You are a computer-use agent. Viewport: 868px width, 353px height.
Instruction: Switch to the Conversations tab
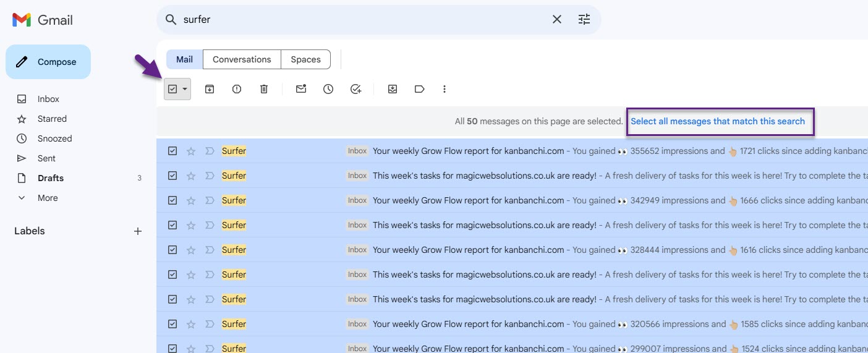[242, 59]
